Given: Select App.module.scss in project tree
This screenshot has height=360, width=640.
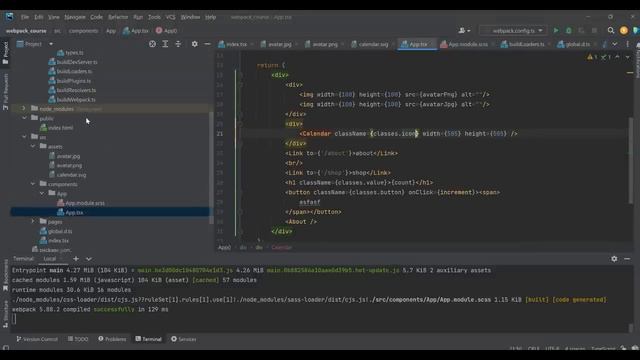Looking at the screenshot, I should (84, 203).
